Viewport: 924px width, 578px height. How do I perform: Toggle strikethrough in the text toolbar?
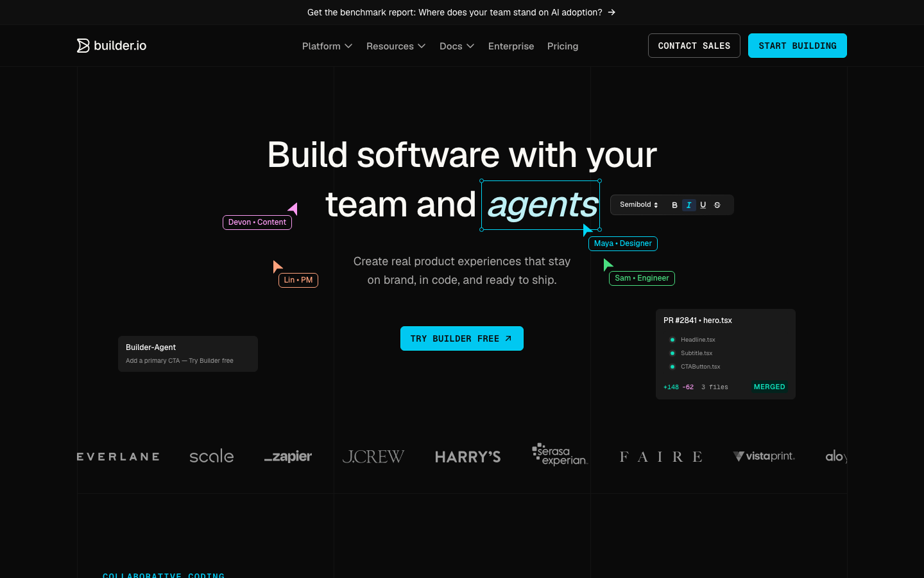717,205
